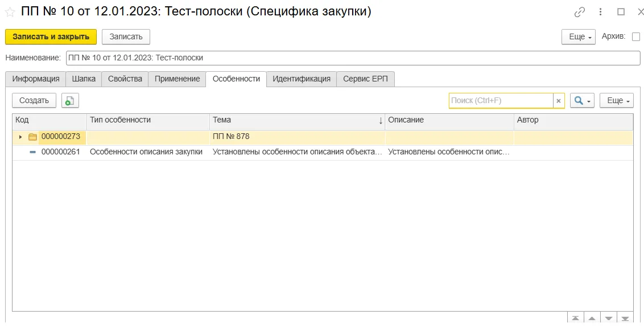Screen dimensions: 644x327
Task: Create new item by copying icon
Action: click(70, 100)
